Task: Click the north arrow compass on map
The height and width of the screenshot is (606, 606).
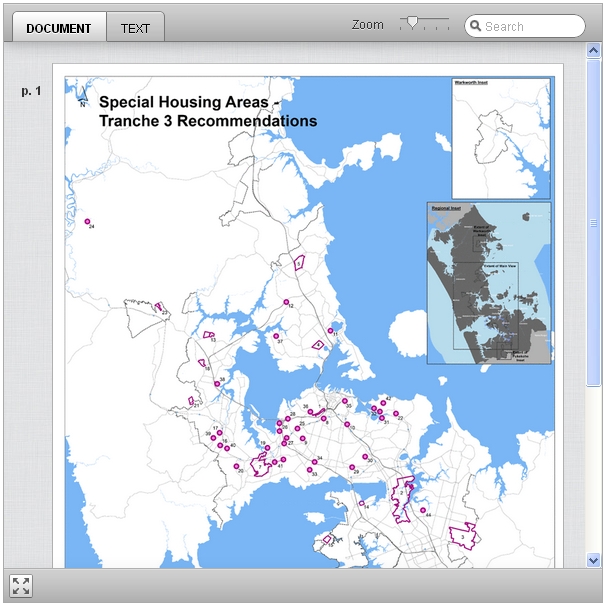Action: (83, 97)
